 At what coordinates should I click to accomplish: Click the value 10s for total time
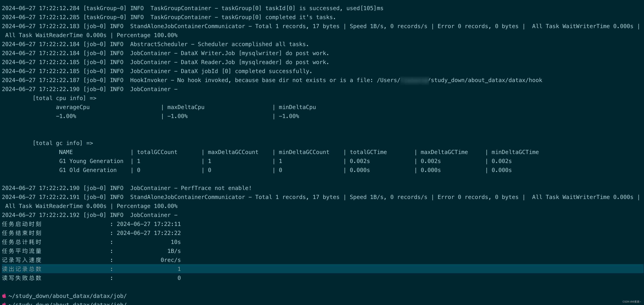pyautogui.click(x=175, y=242)
